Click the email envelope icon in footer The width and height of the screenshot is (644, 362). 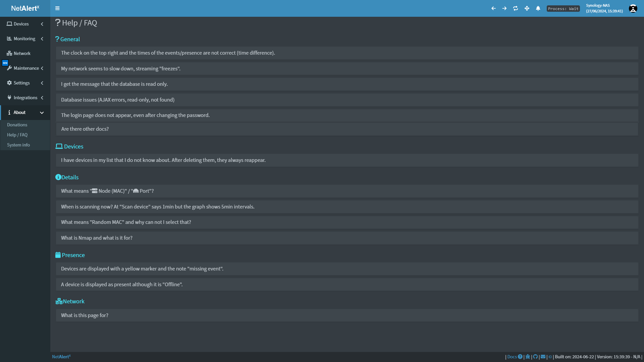point(543,357)
